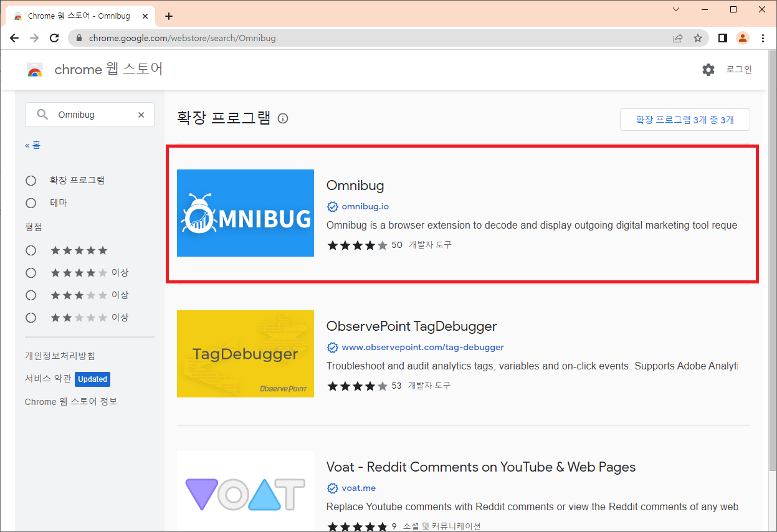This screenshot has width=777, height=532.
Task: Open the 개인정보처리방침 link
Action: point(60,356)
